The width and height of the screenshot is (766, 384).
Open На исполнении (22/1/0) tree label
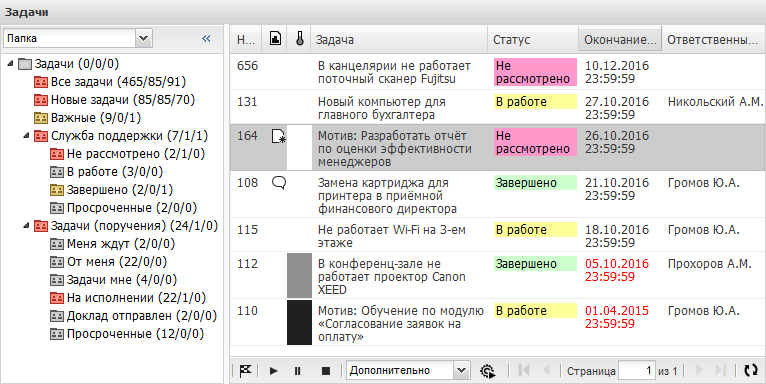tap(136, 298)
